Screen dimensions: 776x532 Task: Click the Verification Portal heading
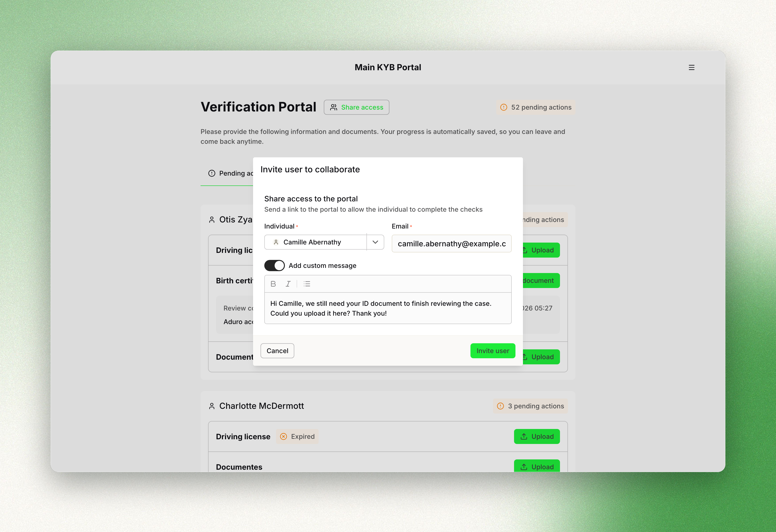[258, 107]
